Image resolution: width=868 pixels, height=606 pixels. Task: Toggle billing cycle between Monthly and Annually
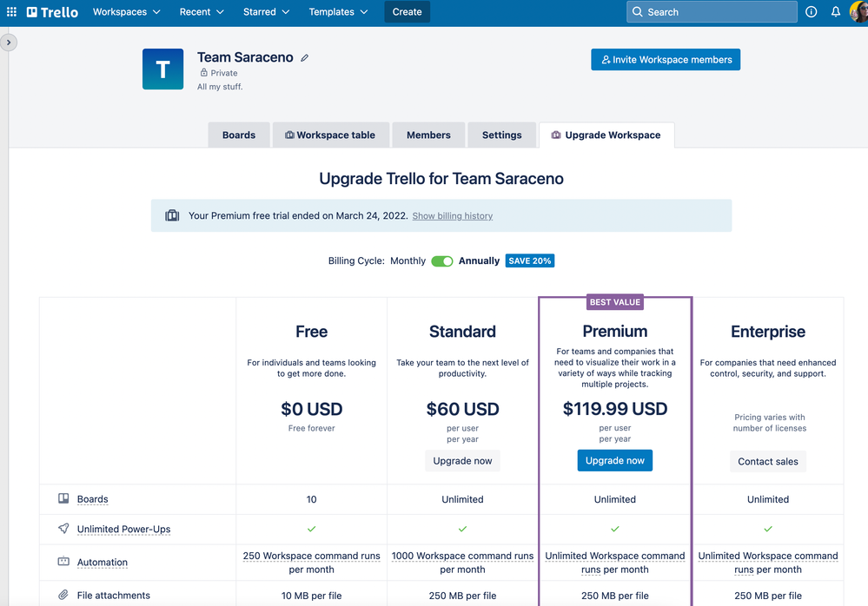click(x=441, y=261)
